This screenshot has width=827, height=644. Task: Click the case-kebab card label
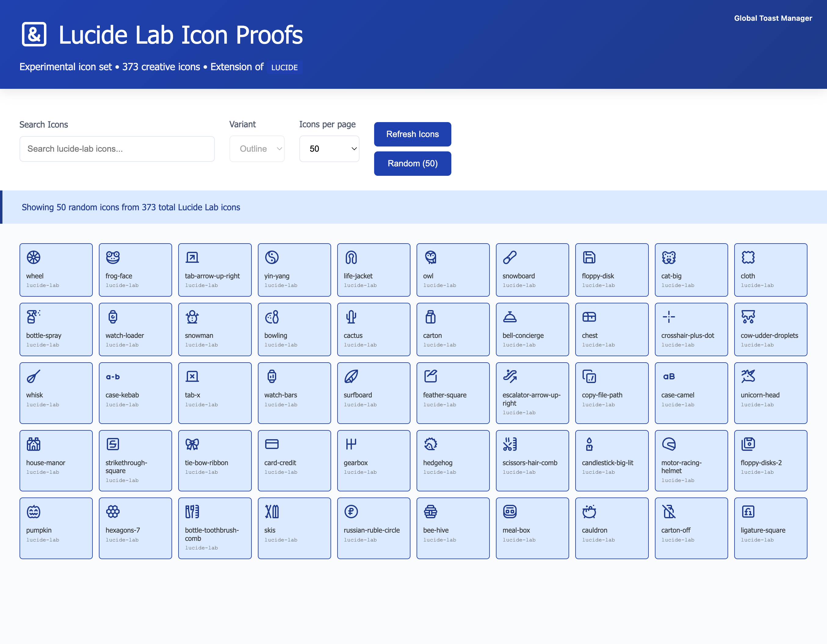122,395
